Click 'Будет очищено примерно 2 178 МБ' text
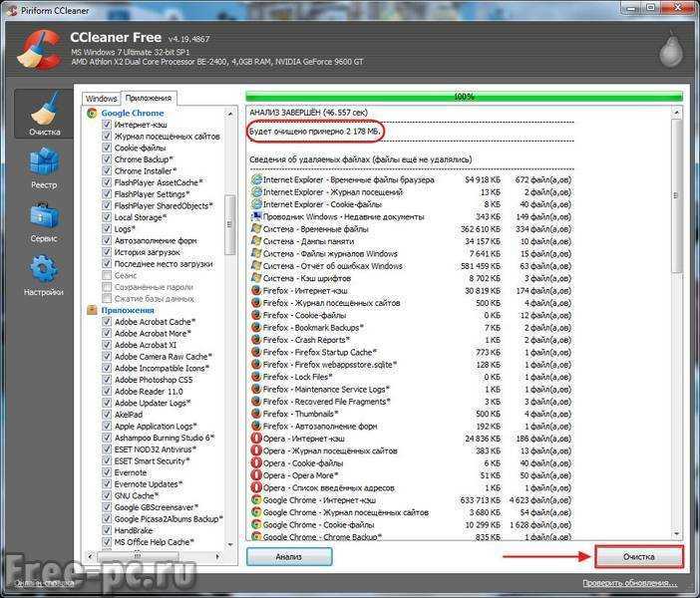Viewport: 700px width, 598px height. (315, 132)
